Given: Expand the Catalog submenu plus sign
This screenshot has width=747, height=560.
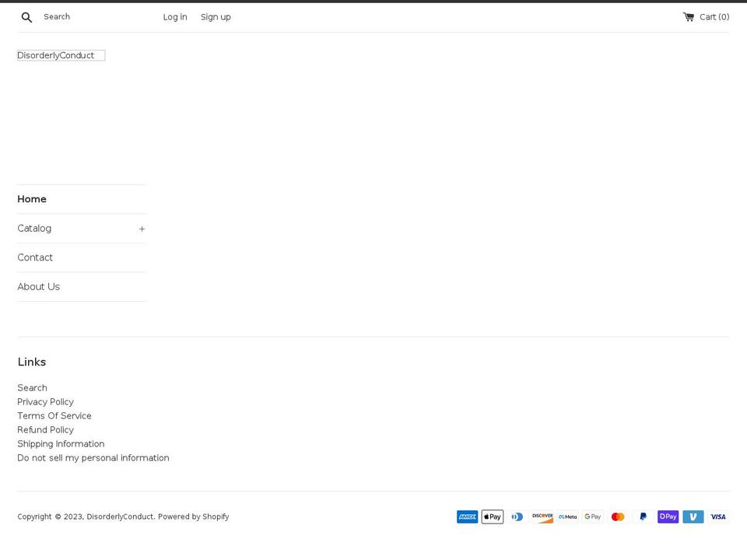Looking at the screenshot, I should pos(142,229).
